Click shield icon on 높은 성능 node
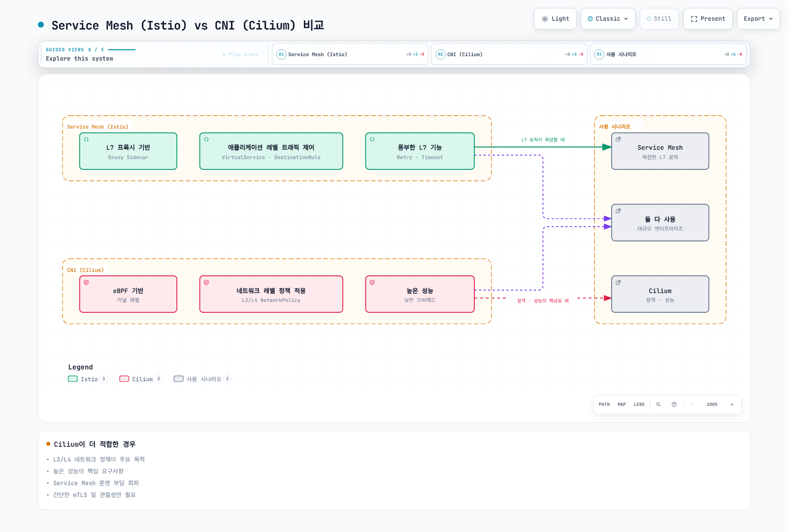This screenshot has height=532, width=788. tap(372, 282)
